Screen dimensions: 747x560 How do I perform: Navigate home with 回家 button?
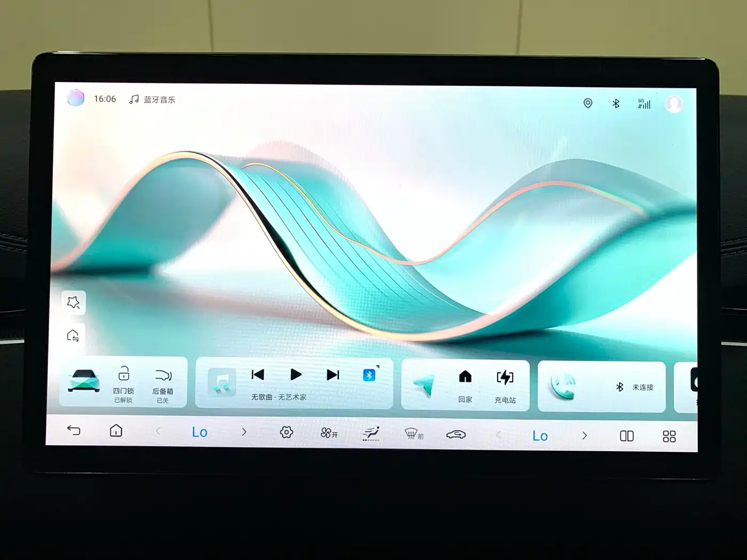[465, 386]
